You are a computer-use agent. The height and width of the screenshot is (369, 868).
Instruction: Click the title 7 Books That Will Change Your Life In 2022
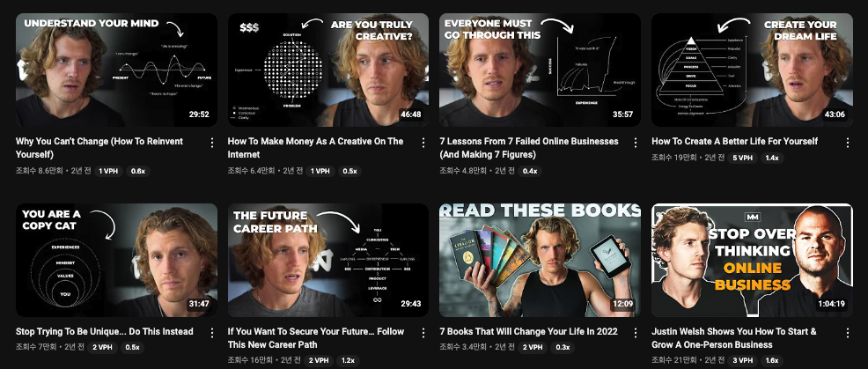tap(529, 331)
